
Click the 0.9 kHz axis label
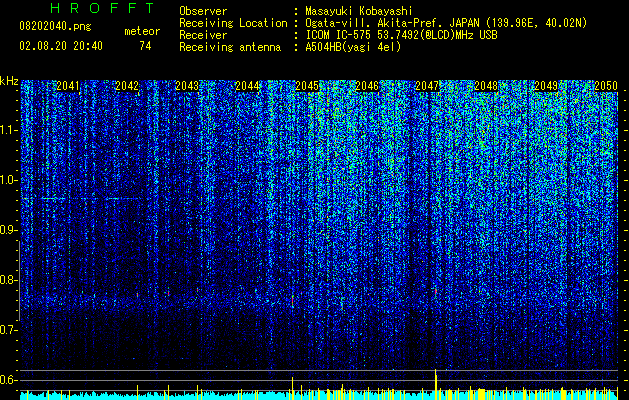pyautogui.click(x=8, y=230)
